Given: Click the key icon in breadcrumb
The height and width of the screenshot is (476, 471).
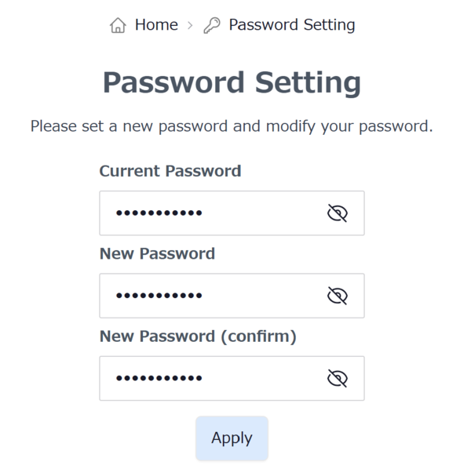Looking at the screenshot, I should tap(211, 26).
